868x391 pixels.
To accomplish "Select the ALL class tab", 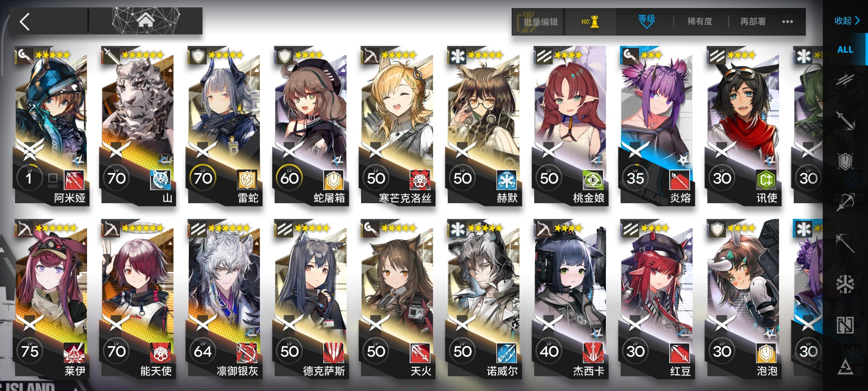I will tap(845, 49).
